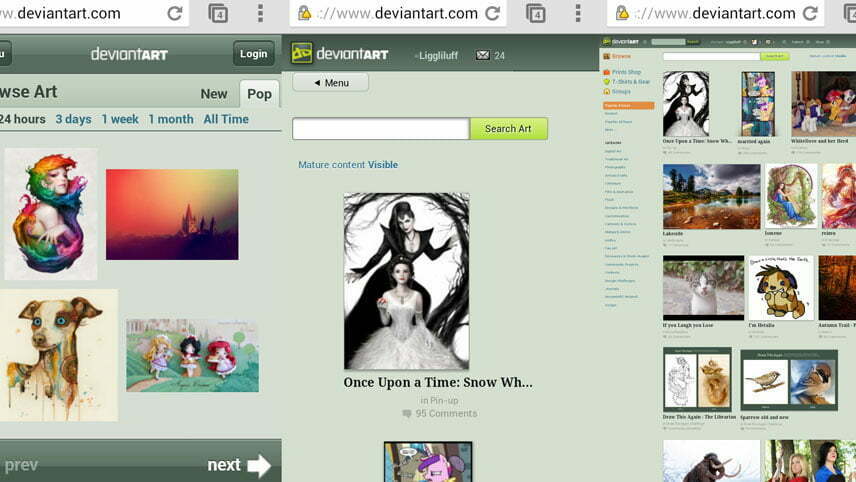The width and height of the screenshot is (856, 482).
Task: Open the large Snow White artwork in middle view
Action: coord(406,281)
